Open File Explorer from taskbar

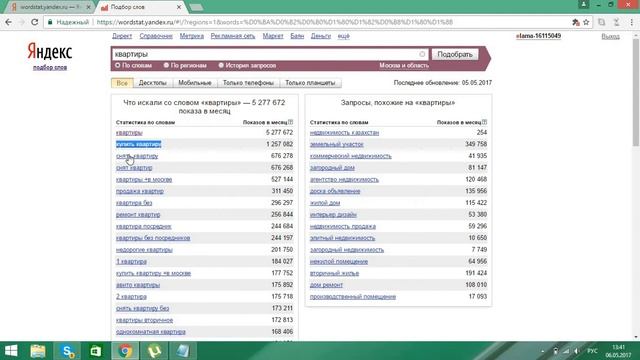pos(38,351)
